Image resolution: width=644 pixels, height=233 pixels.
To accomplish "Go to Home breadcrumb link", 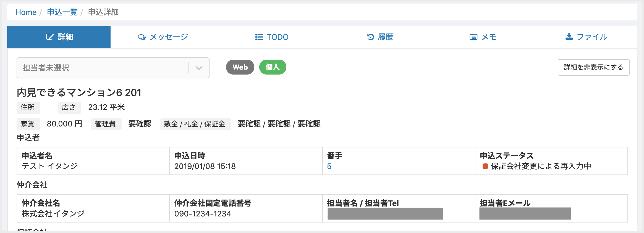I will (x=26, y=12).
